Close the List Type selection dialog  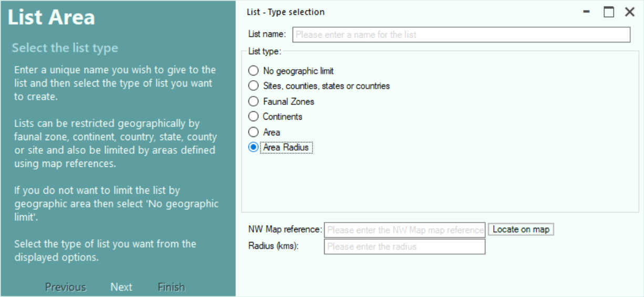tap(630, 12)
